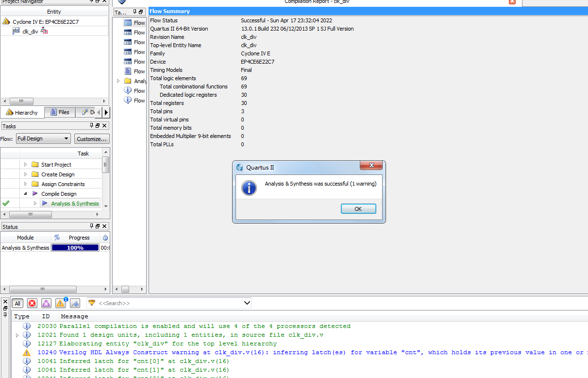The height and width of the screenshot is (378, 588).
Task: Select message 12127 Elaborating entity clk_div
Action: [157, 344]
